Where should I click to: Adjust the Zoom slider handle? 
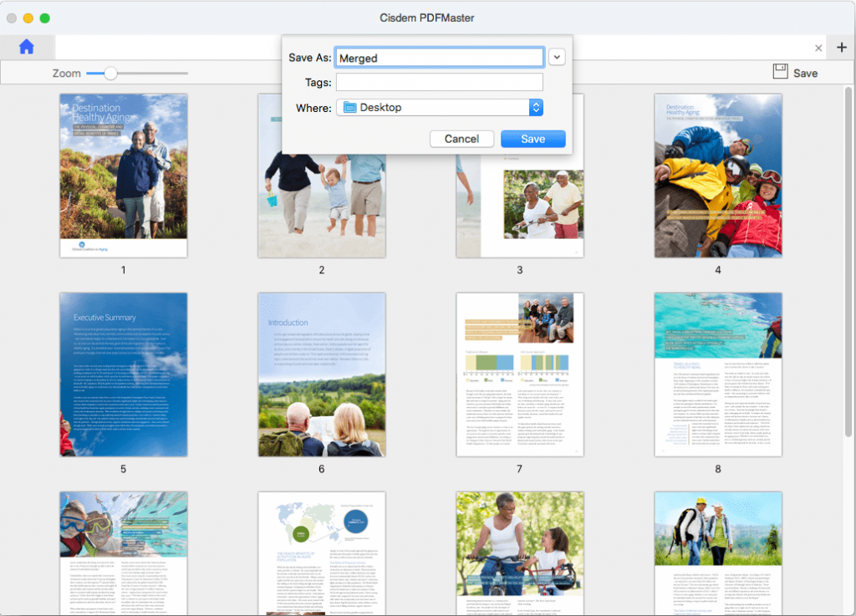pyautogui.click(x=110, y=73)
